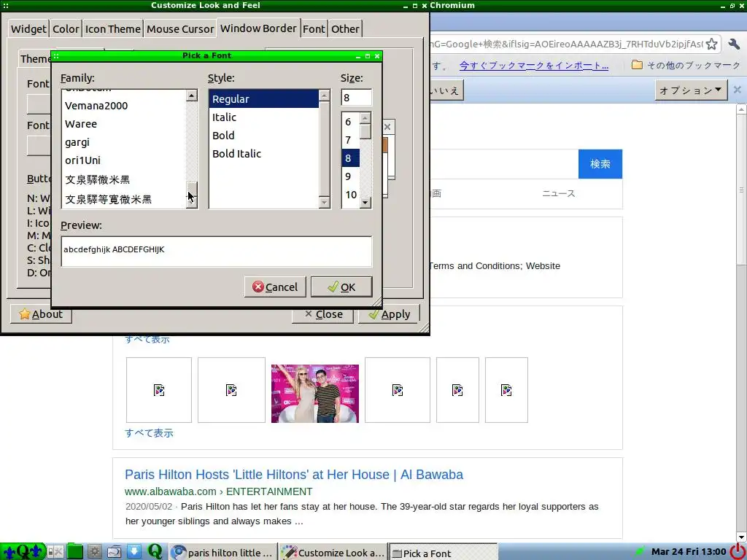Click the Apply button
Image resolution: width=747 pixels, height=560 pixels.
pyautogui.click(x=389, y=314)
